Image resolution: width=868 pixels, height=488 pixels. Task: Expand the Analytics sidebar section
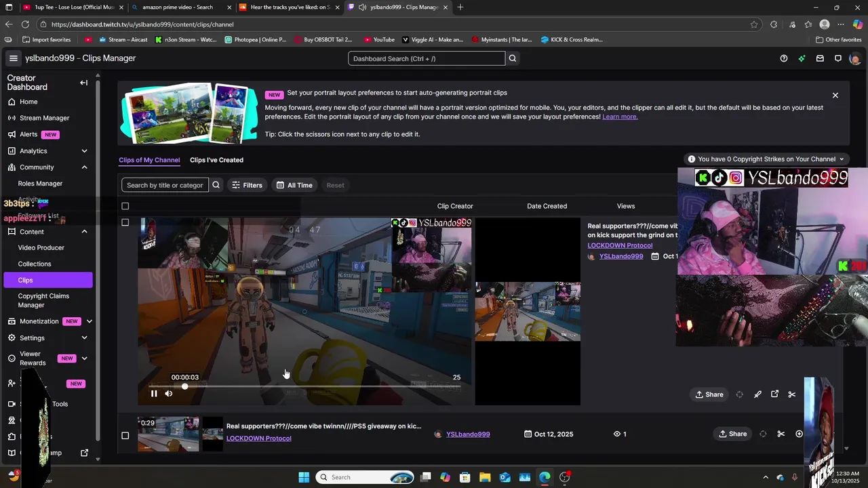coord(84,150)
